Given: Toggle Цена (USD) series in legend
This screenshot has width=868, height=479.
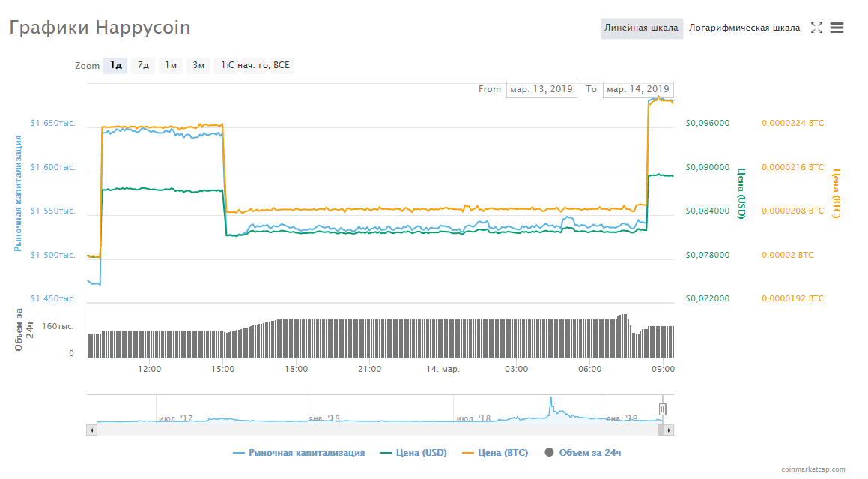Looking at the screenshot, I should click(x=413, y=453).
